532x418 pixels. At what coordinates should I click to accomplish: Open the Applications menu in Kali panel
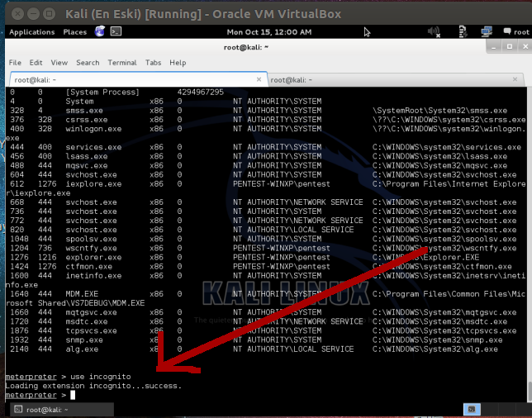(32, 32)
